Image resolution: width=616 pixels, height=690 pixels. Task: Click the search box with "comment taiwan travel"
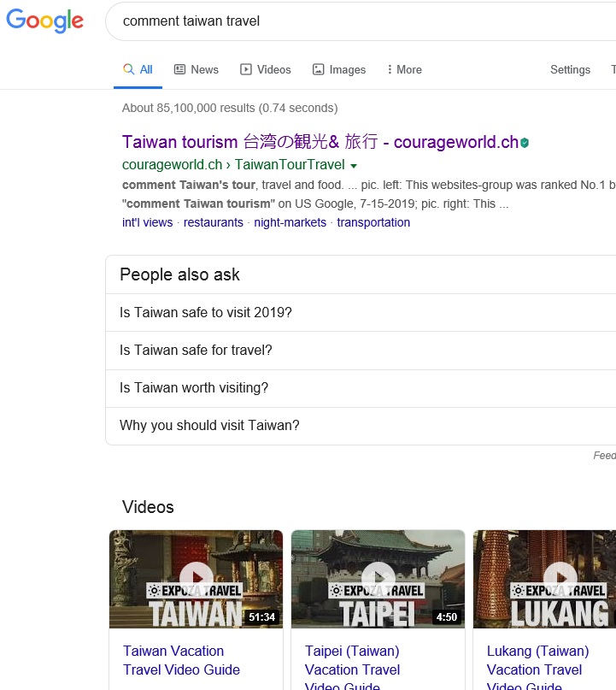click(359, 21)
